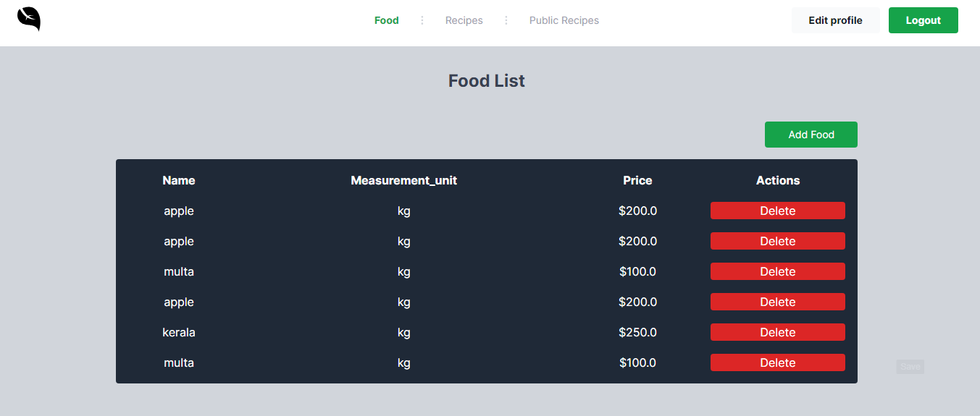Select the kerala name cell
This screenshot has height=416, width=980.
179,332
